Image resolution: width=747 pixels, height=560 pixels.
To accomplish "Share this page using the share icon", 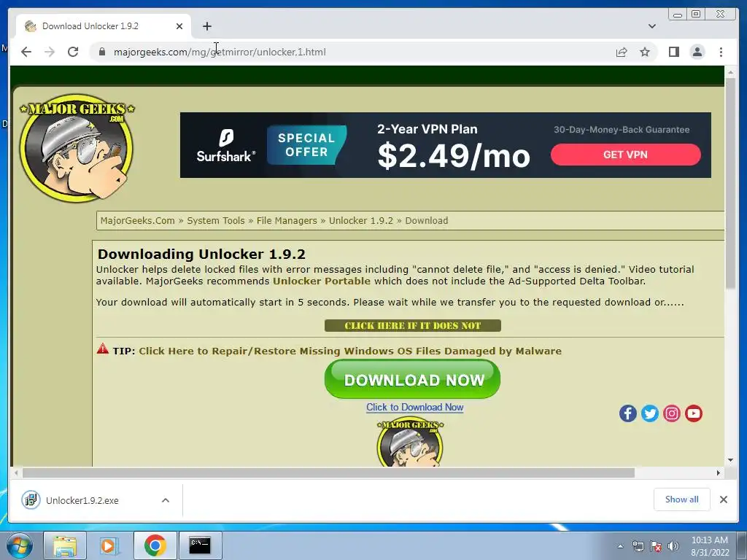I will click(622, 52).
